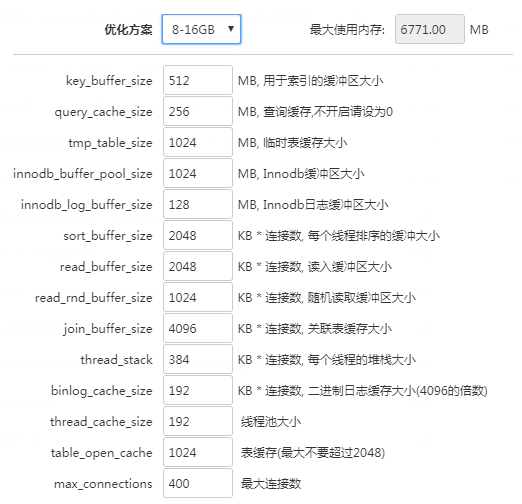Focus the read_rnd_buffer_size field
Viewport: 522px width, 504px height.
click(x=198, y=297)
